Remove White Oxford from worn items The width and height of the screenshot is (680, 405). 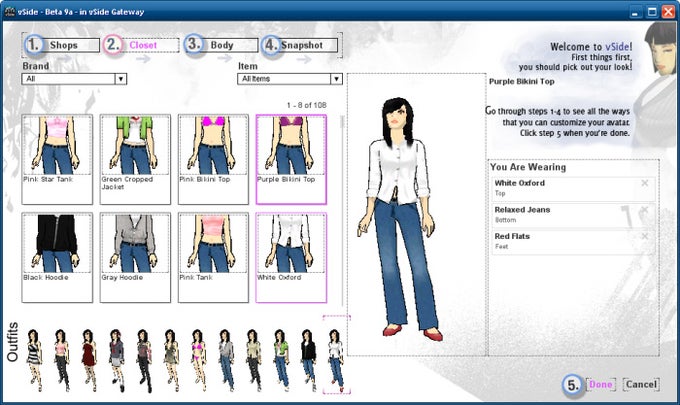(x=644, y=183)
